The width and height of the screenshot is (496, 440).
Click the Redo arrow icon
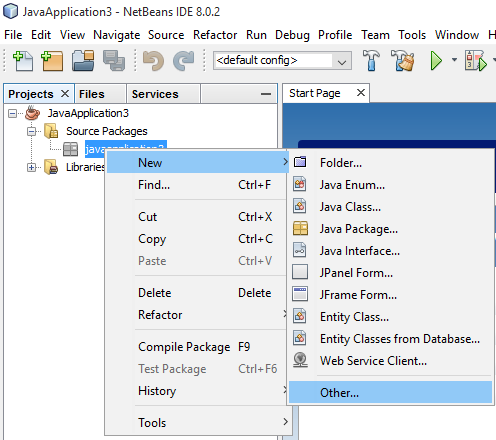184,61
